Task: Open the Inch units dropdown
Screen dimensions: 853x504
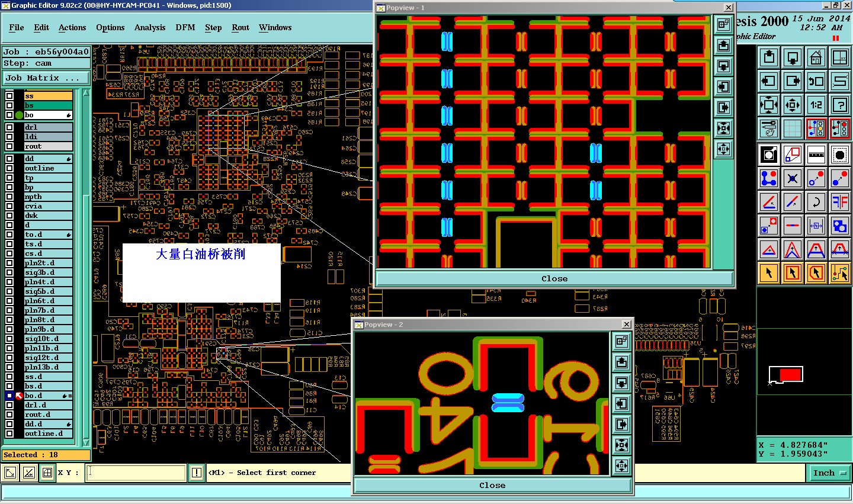Action: tap(829, 473)
